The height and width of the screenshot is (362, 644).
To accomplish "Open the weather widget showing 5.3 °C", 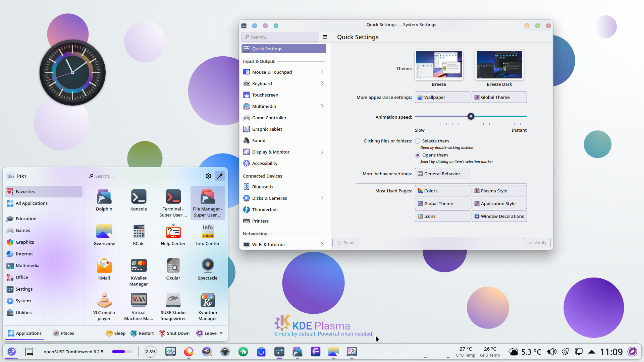I will coord(525,352).
